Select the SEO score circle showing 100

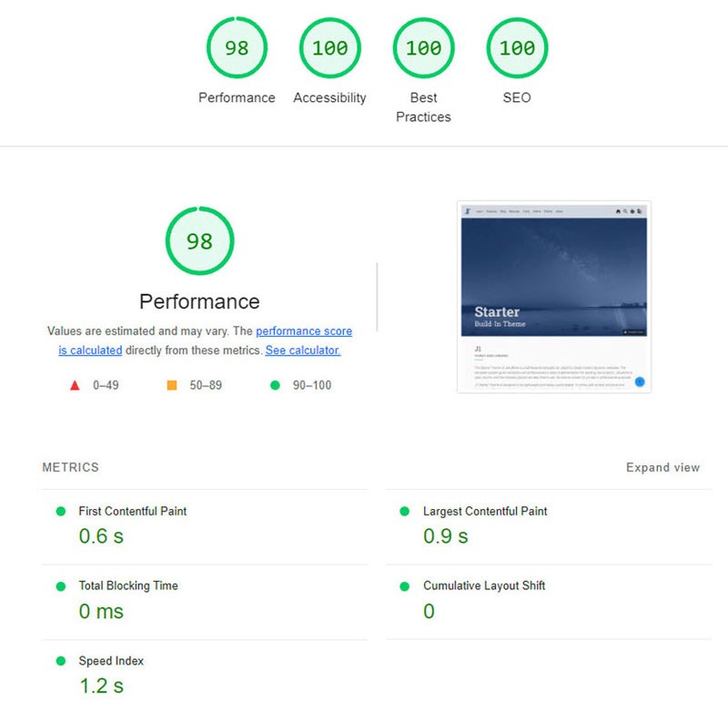pos(516,47)
